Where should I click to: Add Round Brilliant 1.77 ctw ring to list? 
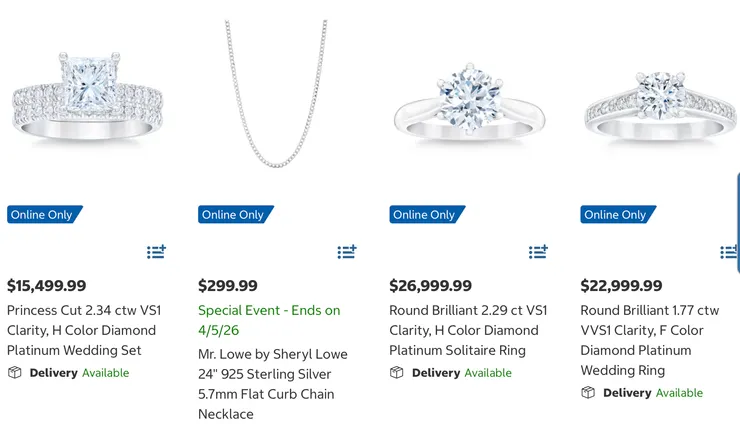[729, 252]
